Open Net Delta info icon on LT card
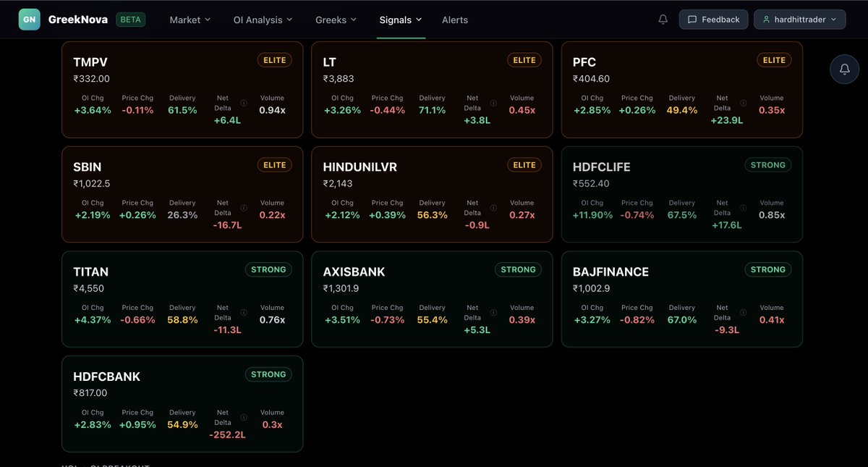 click(493, 103)
